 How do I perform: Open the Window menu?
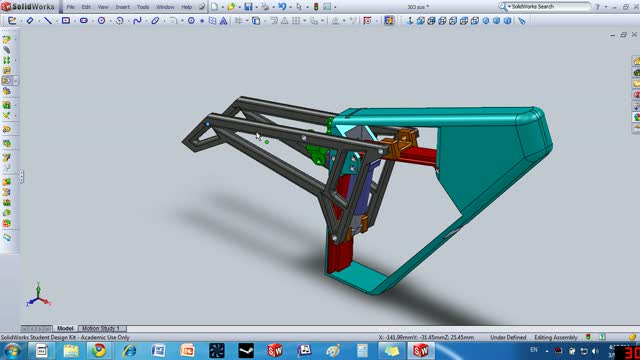pos(165,7)
